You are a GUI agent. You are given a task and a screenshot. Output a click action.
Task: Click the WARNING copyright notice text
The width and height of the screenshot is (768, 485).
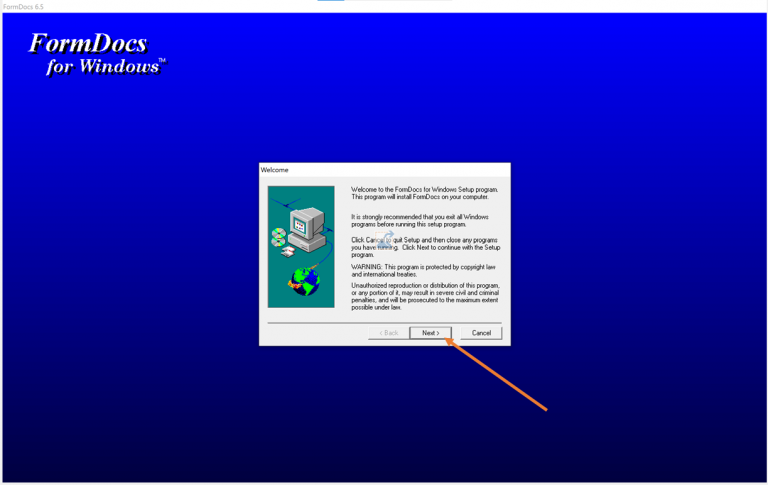click(423, 270)
